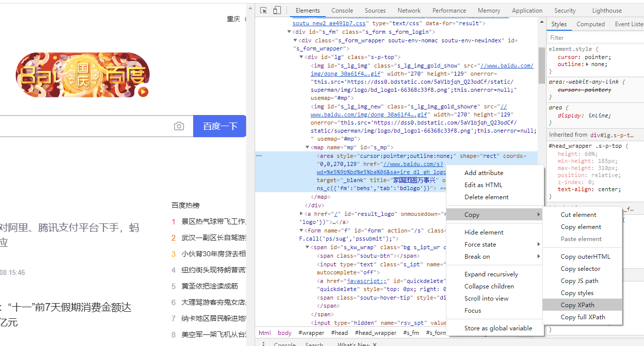Choose Copy element
The height and width of the screenshot is (346, 644).
(x=582, y=227)
